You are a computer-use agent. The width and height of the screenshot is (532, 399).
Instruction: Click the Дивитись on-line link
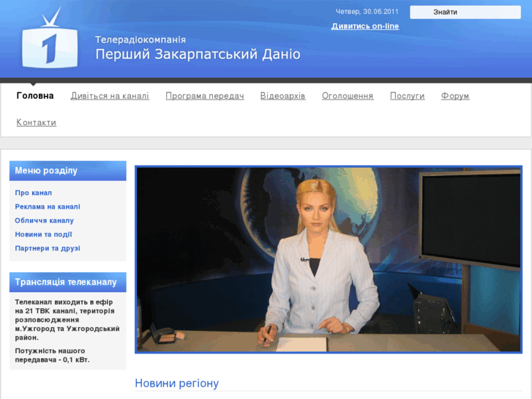point(365,26)
